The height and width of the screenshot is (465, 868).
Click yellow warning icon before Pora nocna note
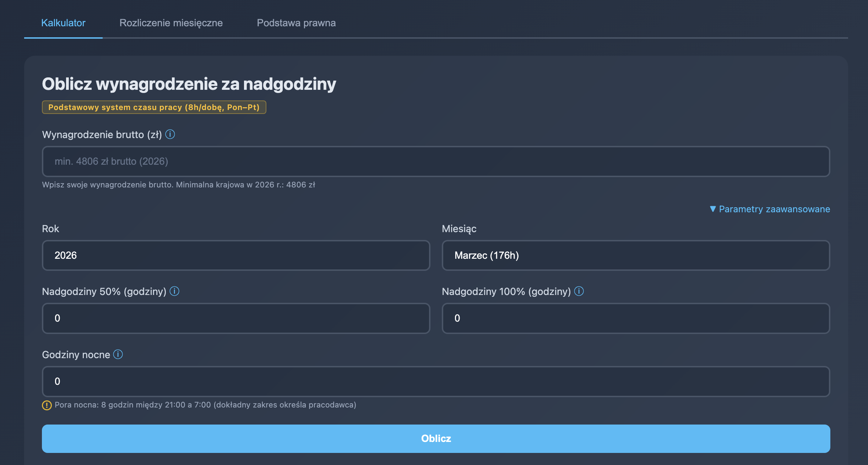coord(47,405)
